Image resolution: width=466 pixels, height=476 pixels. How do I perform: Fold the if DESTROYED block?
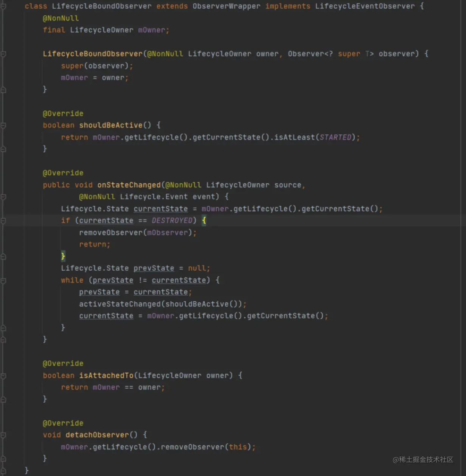pos(3,221)
